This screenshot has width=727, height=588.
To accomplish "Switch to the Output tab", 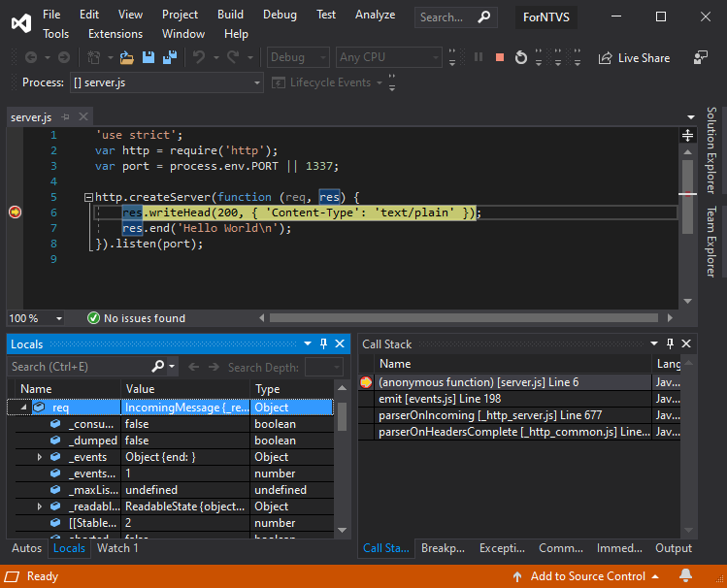I will pyautogui.click(x=674, y=548).
